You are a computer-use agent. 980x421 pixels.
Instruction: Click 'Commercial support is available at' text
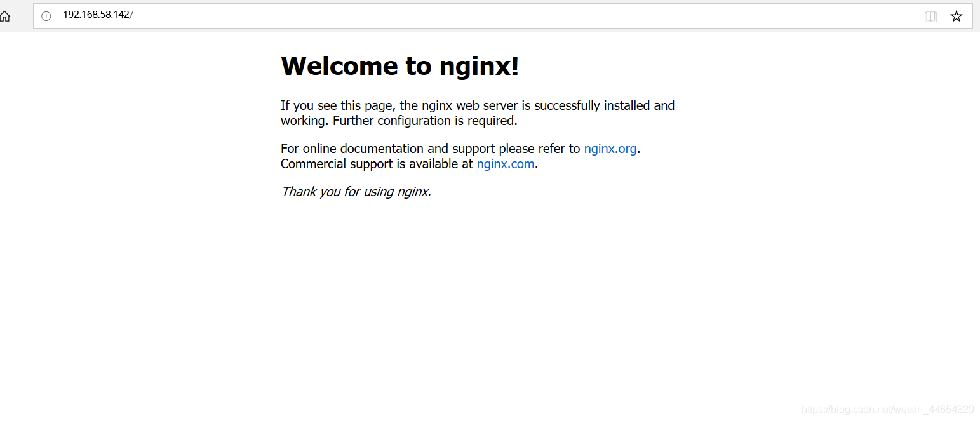tap(377, 164)
